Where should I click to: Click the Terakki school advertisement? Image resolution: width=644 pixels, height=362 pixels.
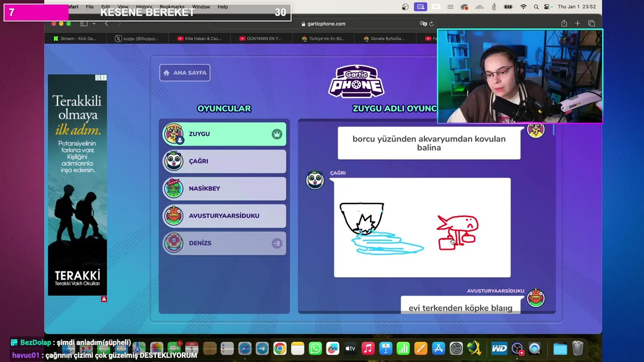tap(77, 185)
